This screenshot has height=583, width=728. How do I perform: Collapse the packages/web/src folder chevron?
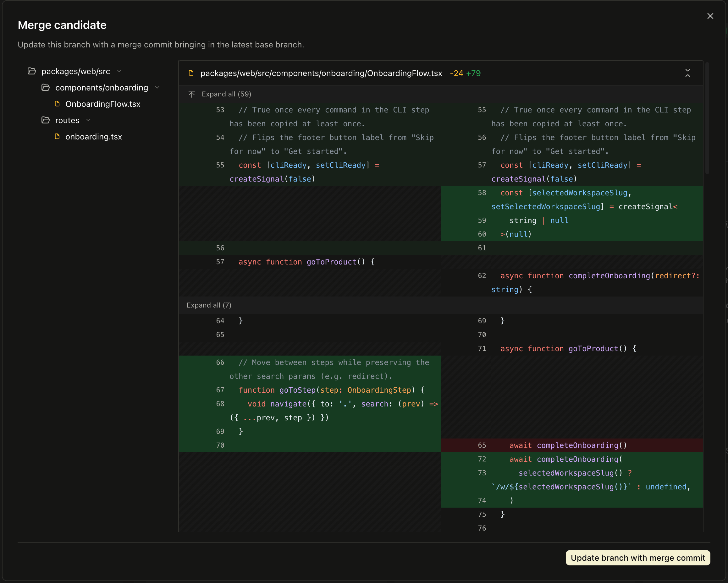click(x=119, y=71)
